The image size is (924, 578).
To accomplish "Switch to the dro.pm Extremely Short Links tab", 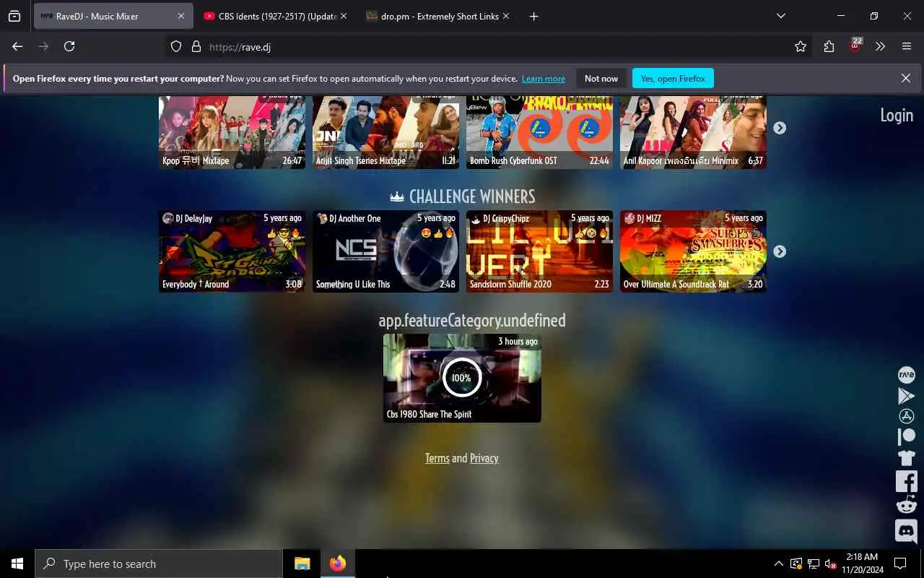I will [x=438, y=16].
